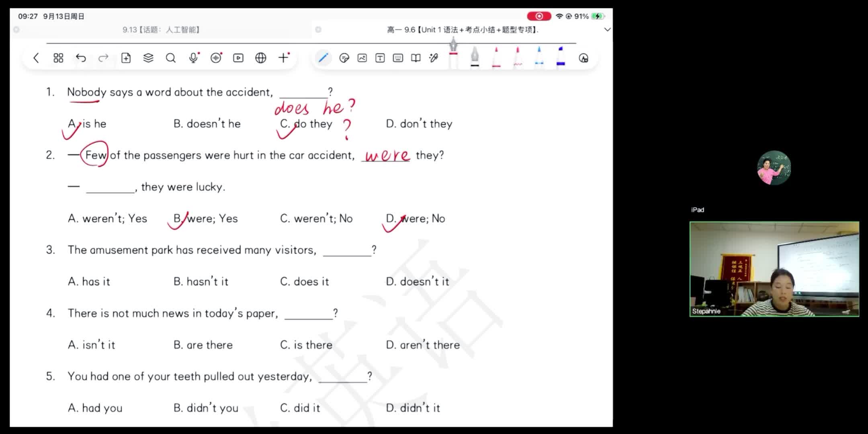Screen dimensions: 868x434
Task: Select Stepahnie's video feed
Action: coord(774,269)
